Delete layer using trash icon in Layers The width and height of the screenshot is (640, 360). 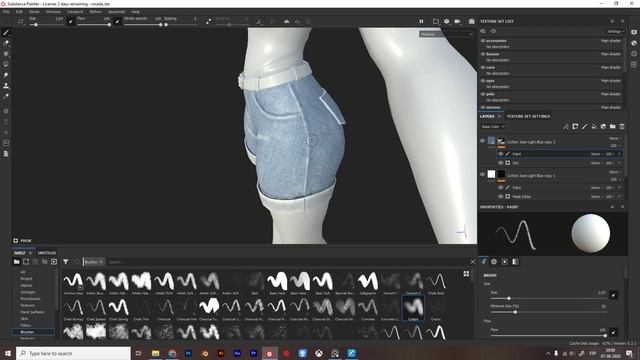[622, 127]
